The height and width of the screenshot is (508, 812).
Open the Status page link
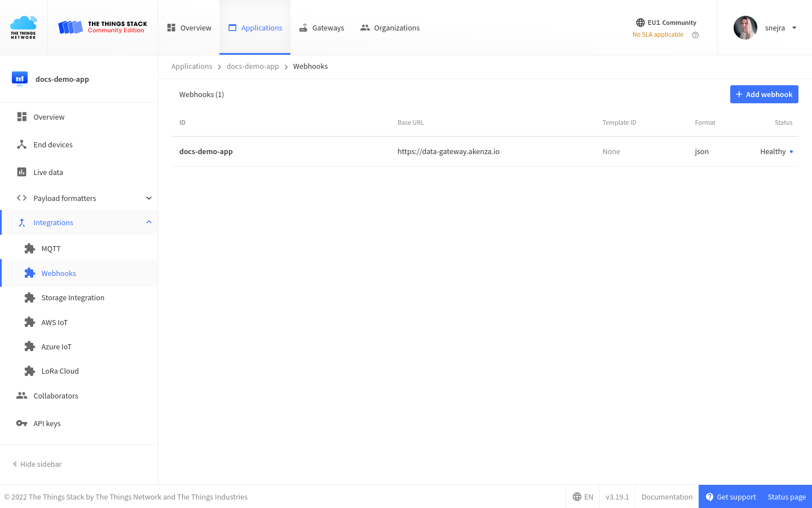(x=786, y=497)
